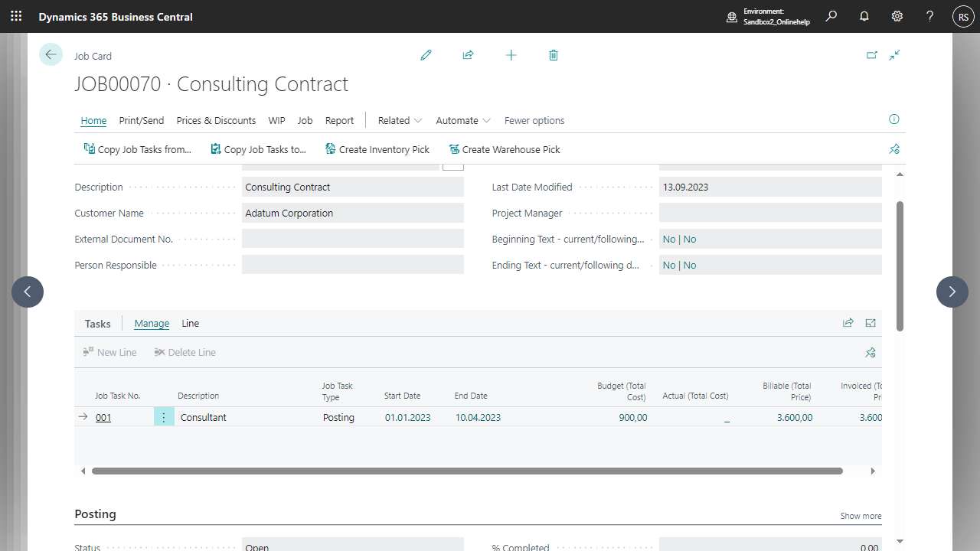Expand the Automate dropdown menu
Screen dimensions: 980x551
[462, 120]
